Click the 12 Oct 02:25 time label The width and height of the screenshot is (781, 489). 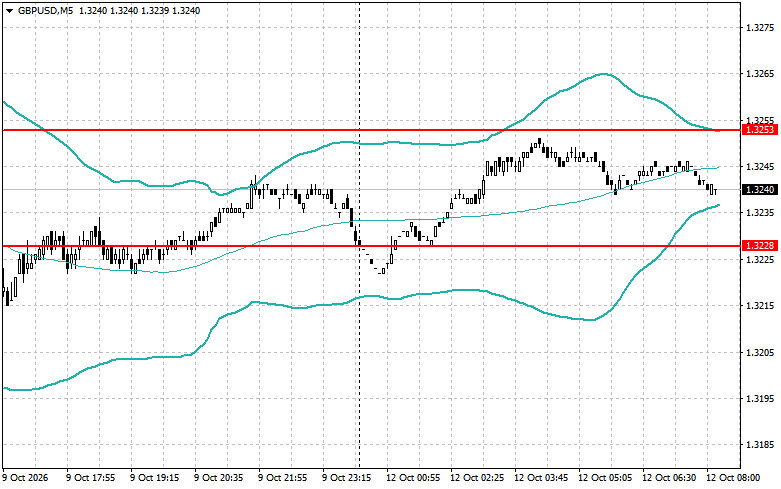tap(477, 478)
